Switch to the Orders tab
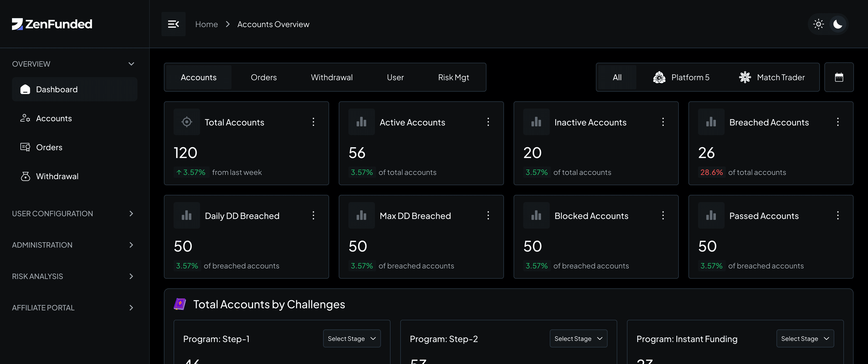Screen dimensions: 868x364 [x=264, y=77]
